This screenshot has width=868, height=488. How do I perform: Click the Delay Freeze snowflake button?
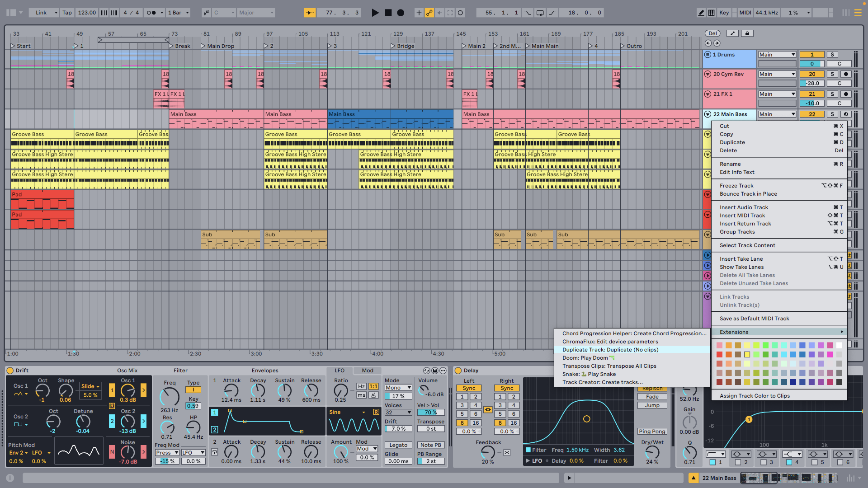[x=507, y=452]
